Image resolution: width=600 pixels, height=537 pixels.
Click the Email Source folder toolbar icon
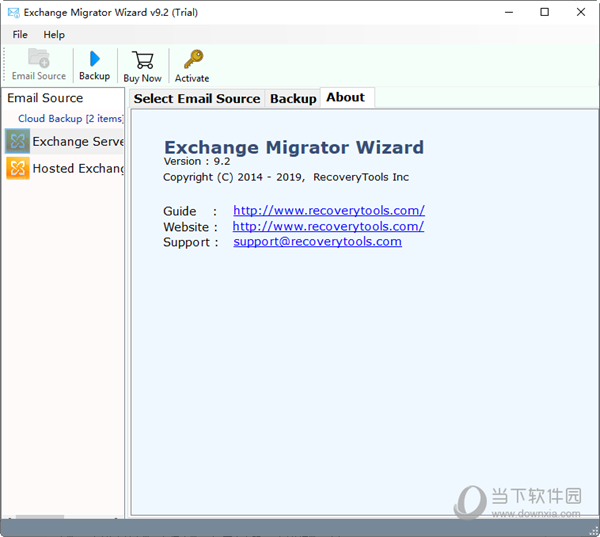[x=39, y=58]
